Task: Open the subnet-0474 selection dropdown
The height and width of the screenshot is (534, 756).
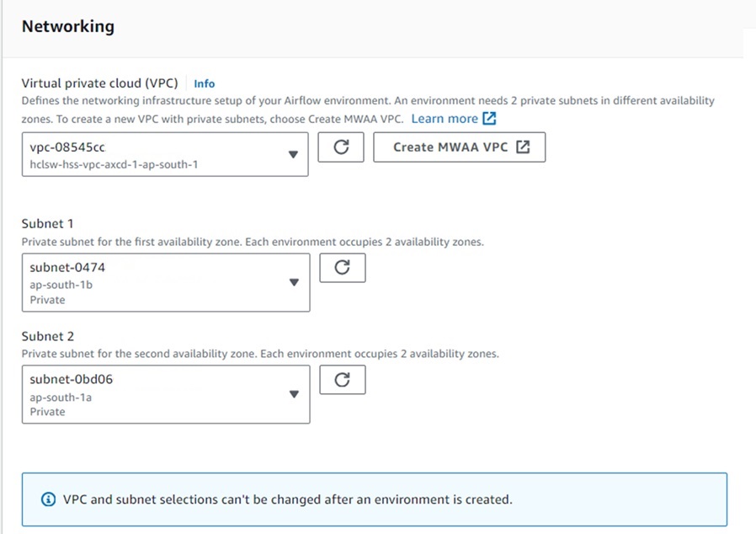Action: point(152,283)
